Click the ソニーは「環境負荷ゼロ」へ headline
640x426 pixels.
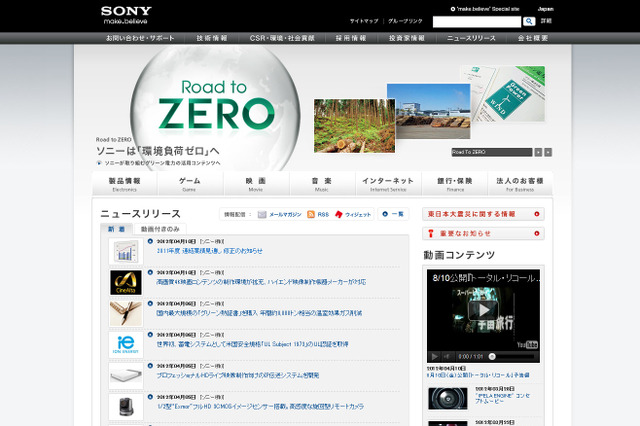tap(158, 151)
